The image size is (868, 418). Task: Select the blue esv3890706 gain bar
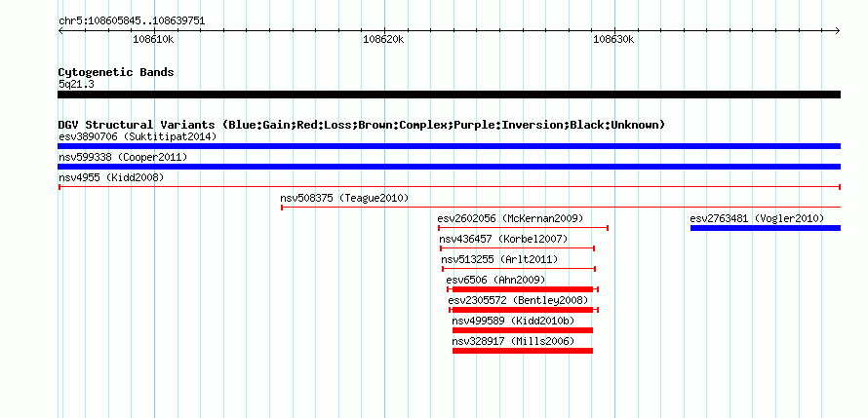449,146
